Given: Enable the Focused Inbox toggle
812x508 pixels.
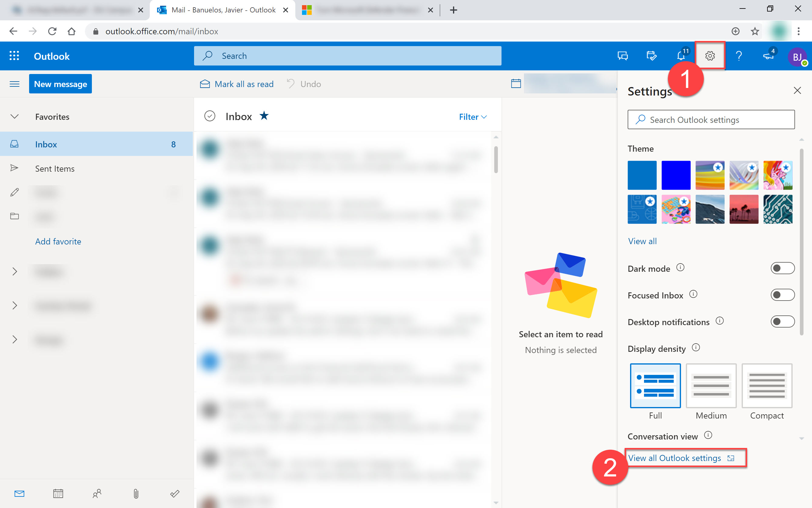Looking at the screenshot, I should pyautogui.click(x=783, y=295).
